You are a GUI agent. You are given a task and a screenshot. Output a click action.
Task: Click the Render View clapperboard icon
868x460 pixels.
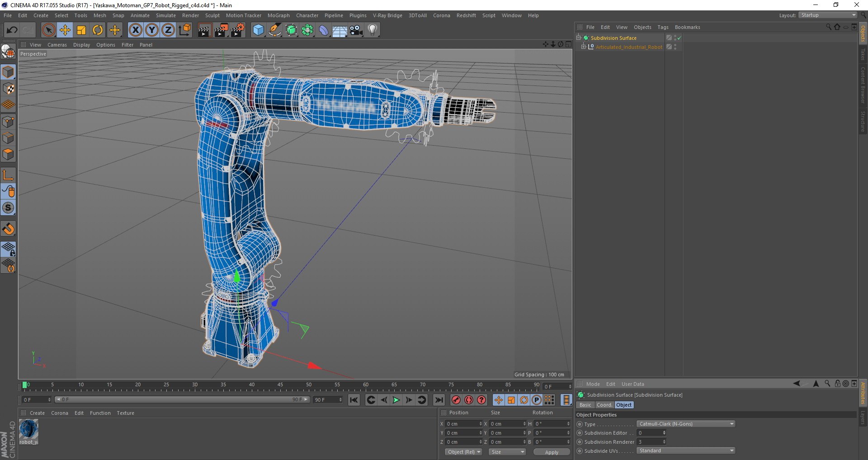click(204, 30)
